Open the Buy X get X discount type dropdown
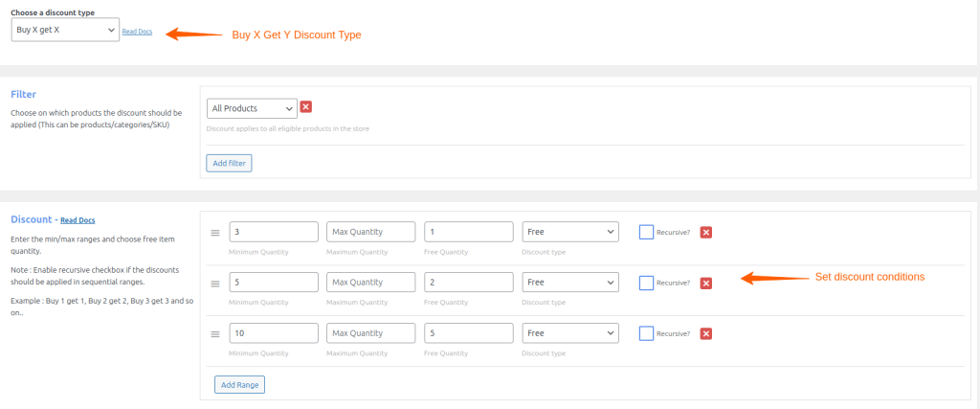The image size is (980, 409). tap(66, 30)
